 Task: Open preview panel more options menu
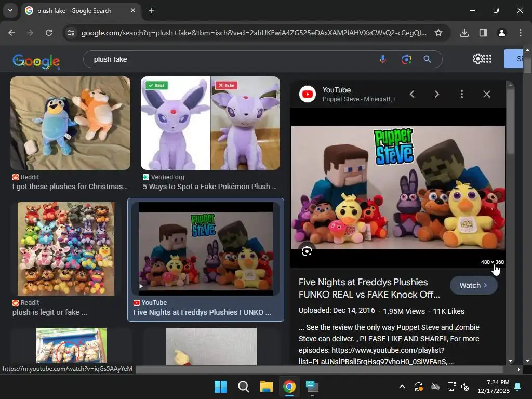[462, 94]
